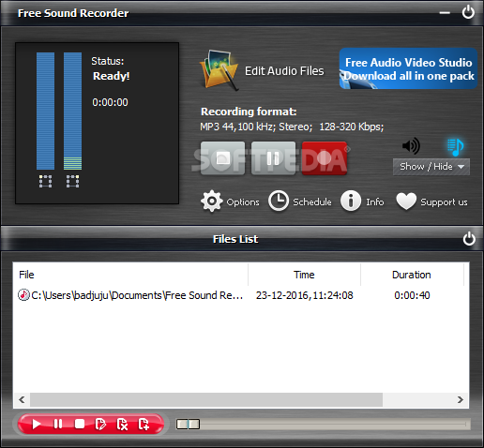
Task: Click the audio file icon in the list
Action: tap(23, 295)
